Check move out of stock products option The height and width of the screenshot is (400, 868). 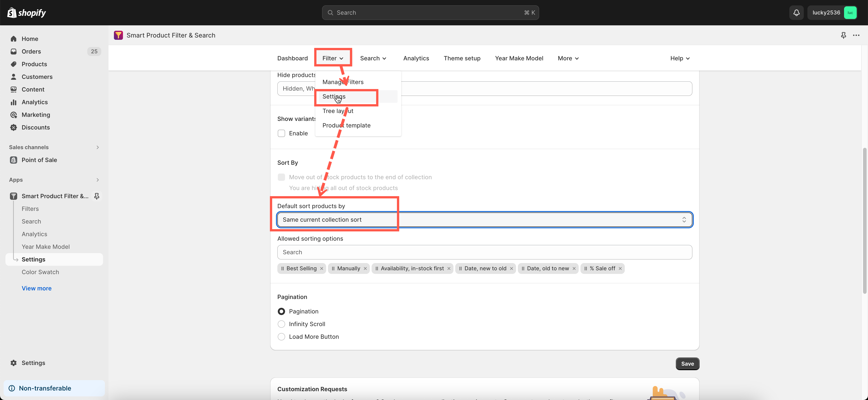coord(281,177)
